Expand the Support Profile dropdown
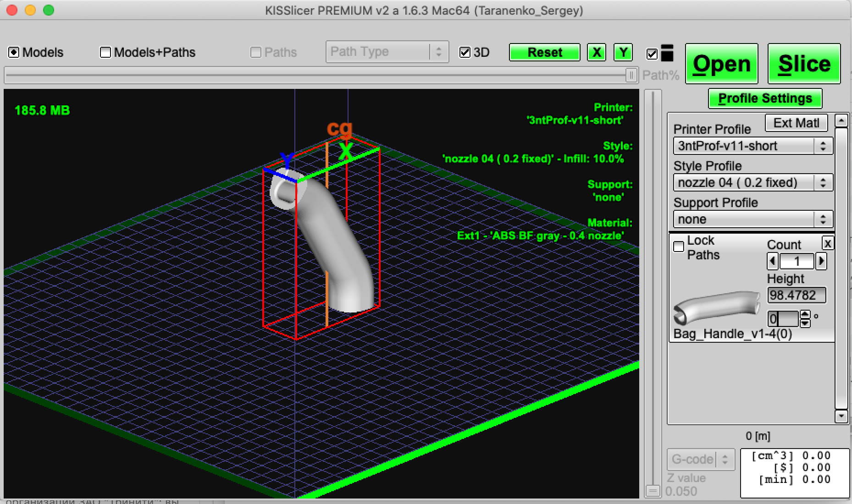Image resolution: width=852 pixels, height=504 pixels. (x=752, y=219)
